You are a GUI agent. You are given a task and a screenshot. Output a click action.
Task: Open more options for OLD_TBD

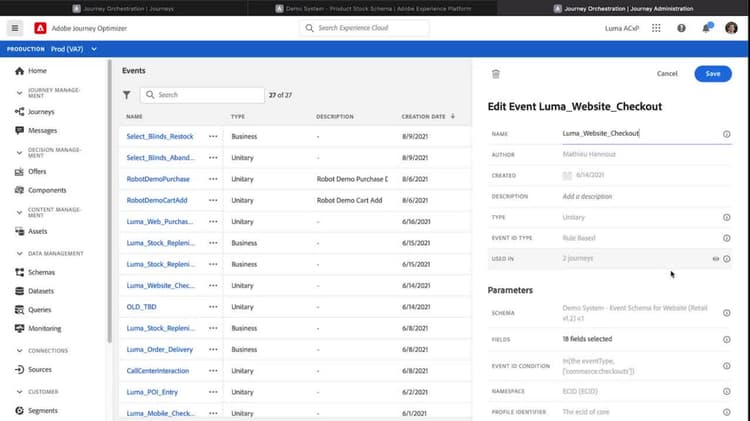click(213, 307)
